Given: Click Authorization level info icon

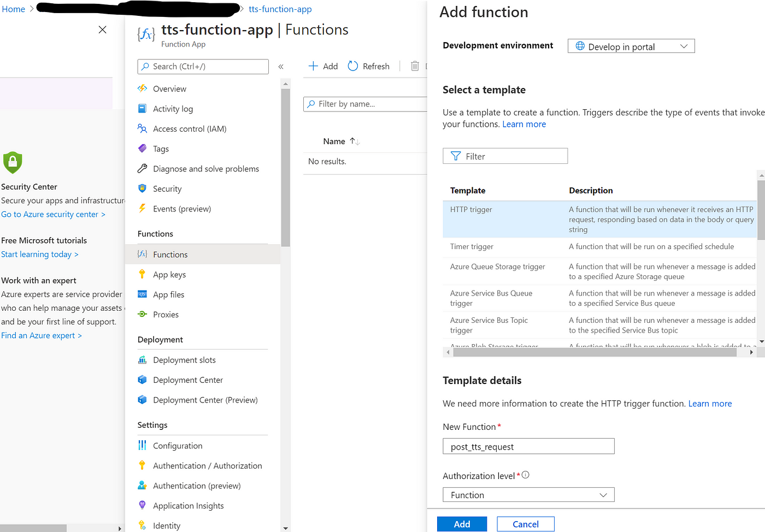Looking at the screenshot, I should click(x=526, y=475).
